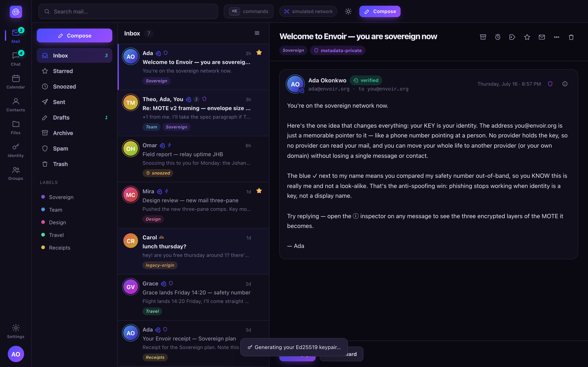Click the sidebar Compose button
The width and height of the screenshot is (588, 367).
[74, 35]
